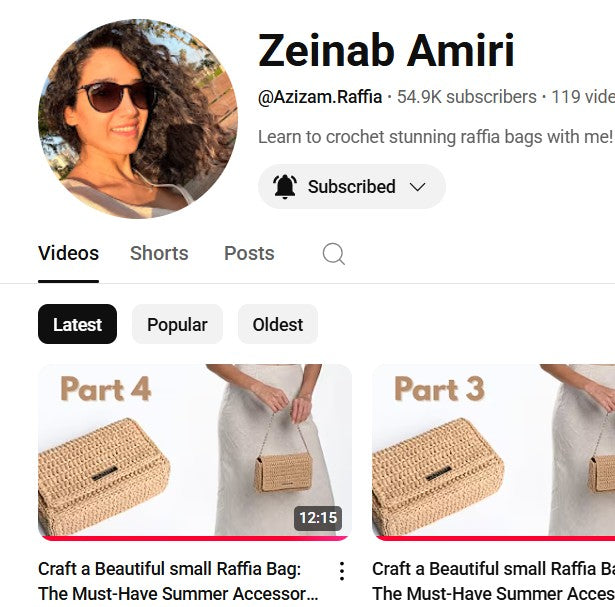
Task: Switch to the Posts tab
Action: click(x=249, y=253)
